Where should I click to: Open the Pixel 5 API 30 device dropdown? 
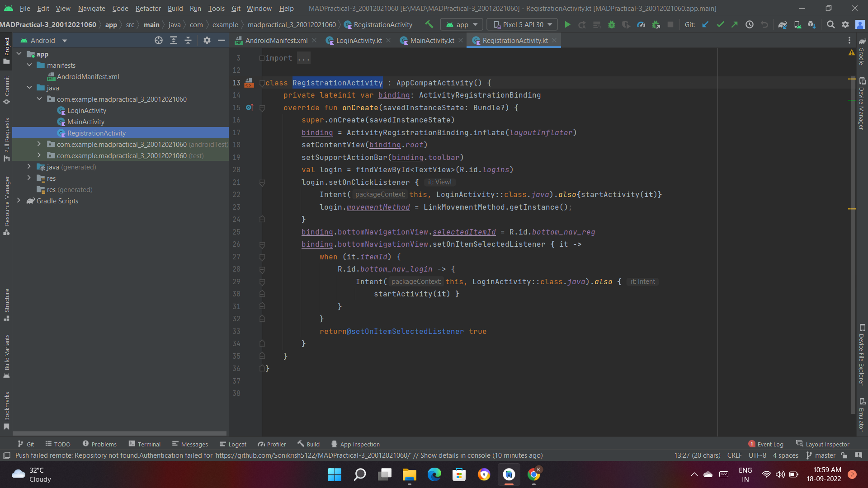pyautogui.click(x=522, y=25)
